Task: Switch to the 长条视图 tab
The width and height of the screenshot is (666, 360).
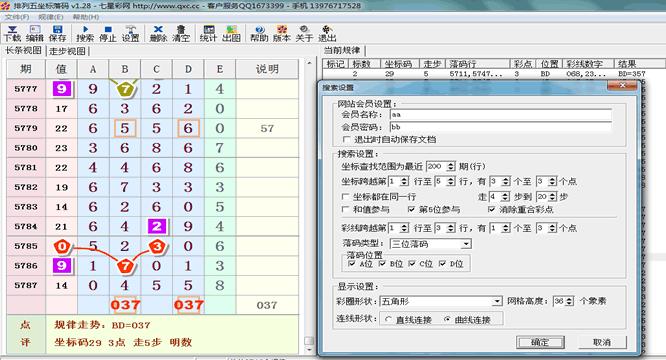Action: [x=23, y=51]
